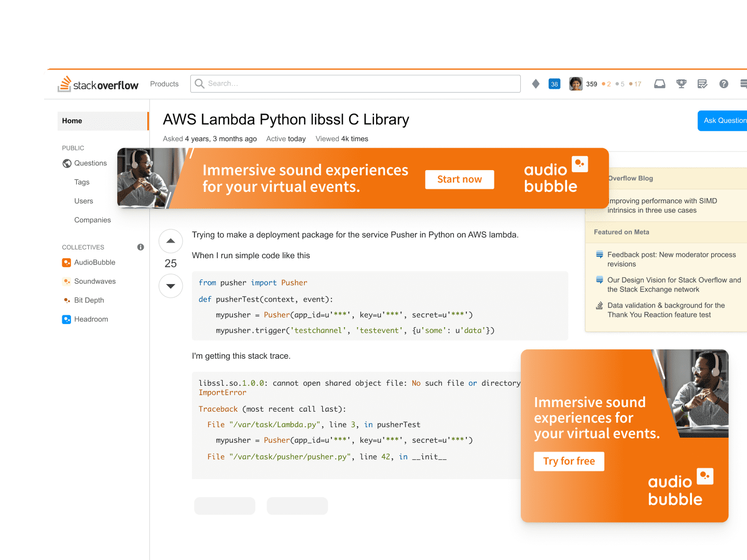This screenshot has height=560, width=747.
Task: Click Try for free ad button
Action: coord(569,461)
